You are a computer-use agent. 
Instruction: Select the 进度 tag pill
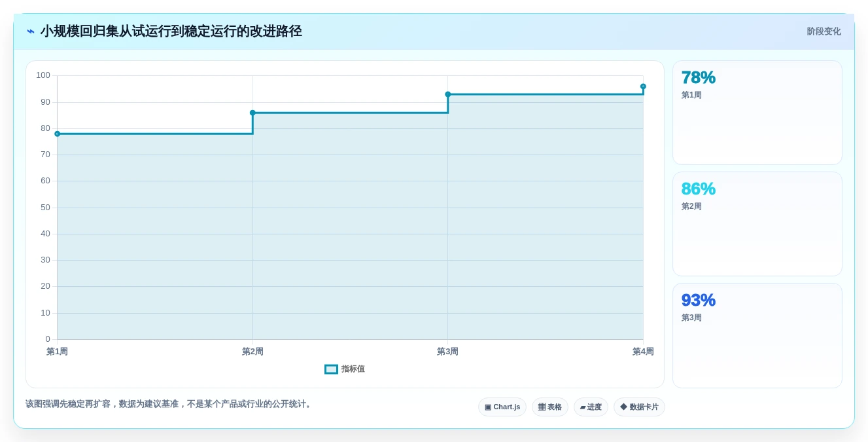click(591, 407)
